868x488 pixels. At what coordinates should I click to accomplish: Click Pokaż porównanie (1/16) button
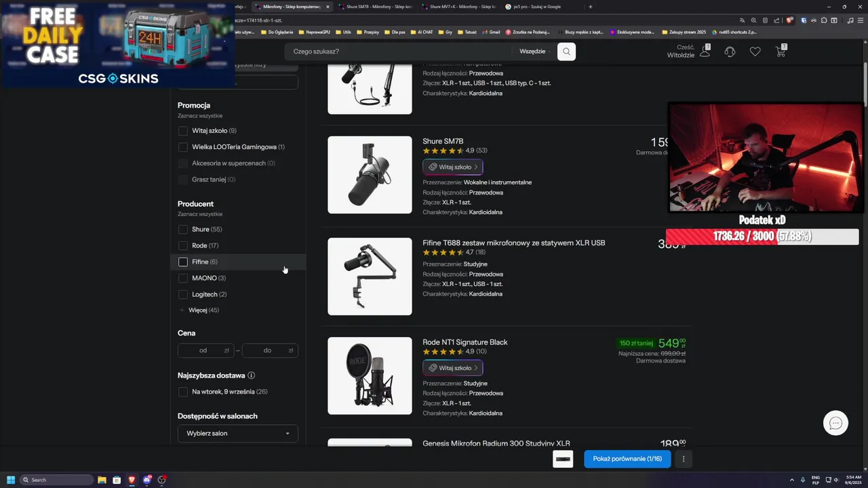pos(627,459)
